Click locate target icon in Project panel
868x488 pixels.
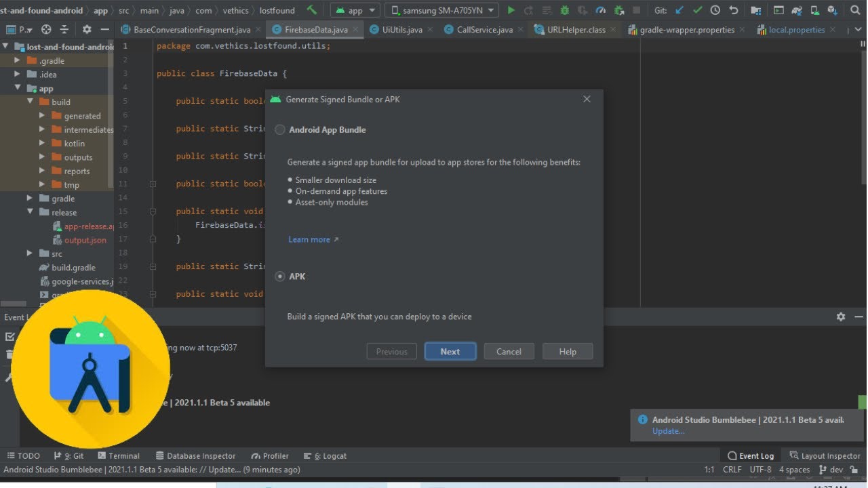tap(46, 29)
